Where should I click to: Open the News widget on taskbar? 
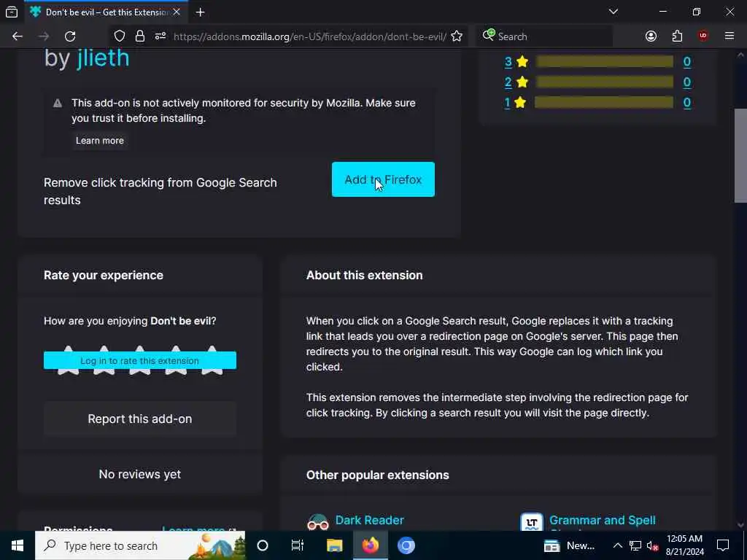click(x=569, y=545)
